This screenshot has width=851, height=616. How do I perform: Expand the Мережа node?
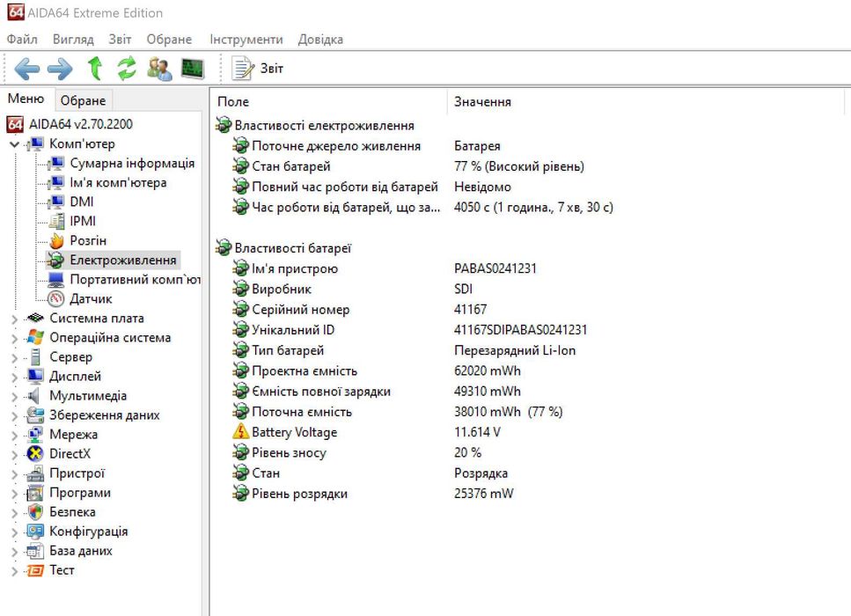click(x=15, y=436)
